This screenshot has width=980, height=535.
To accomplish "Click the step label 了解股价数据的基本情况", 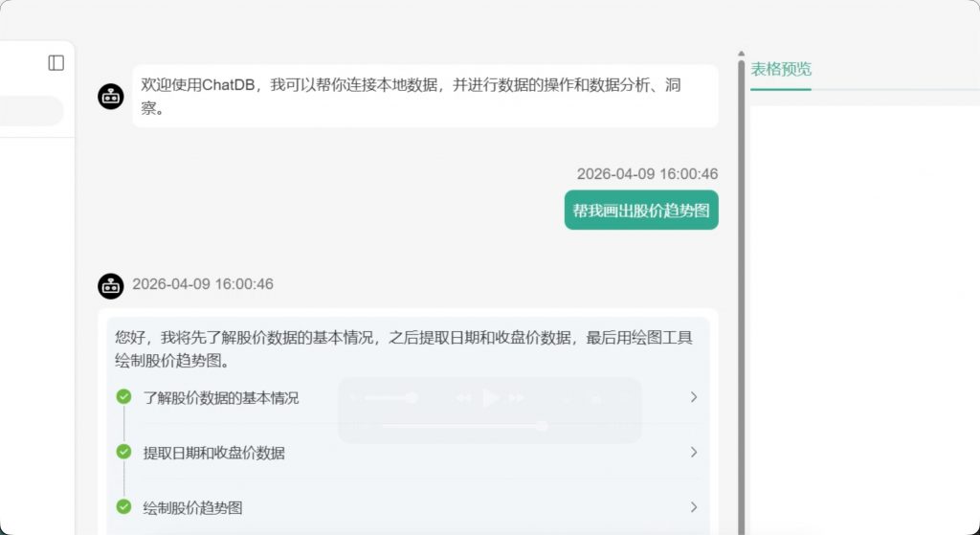I will [x=221, y=397].
